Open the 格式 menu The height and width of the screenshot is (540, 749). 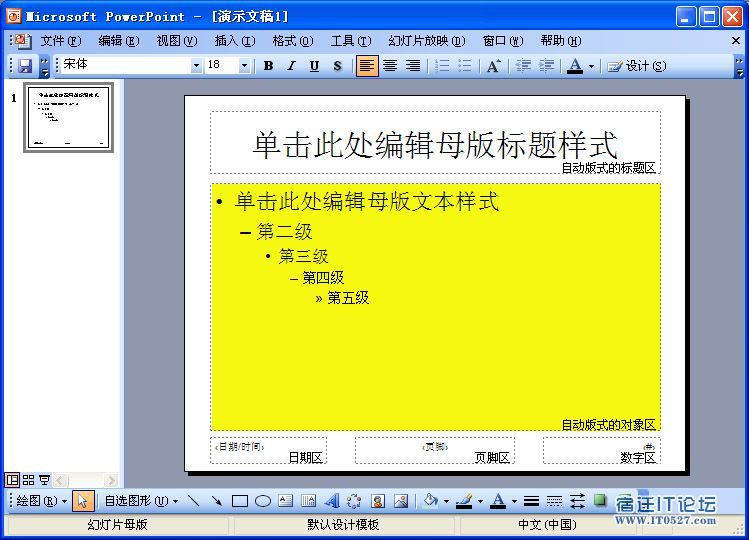click(293, 41)
